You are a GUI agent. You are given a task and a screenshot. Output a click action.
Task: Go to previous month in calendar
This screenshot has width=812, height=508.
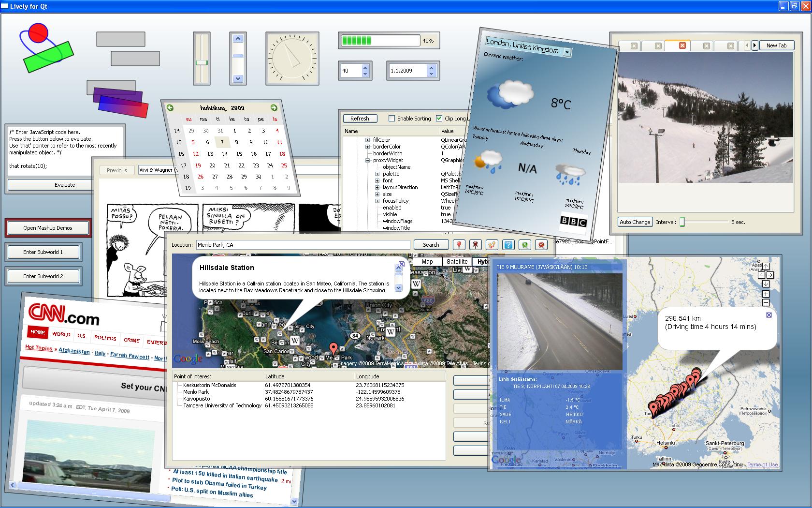point(170,107)
